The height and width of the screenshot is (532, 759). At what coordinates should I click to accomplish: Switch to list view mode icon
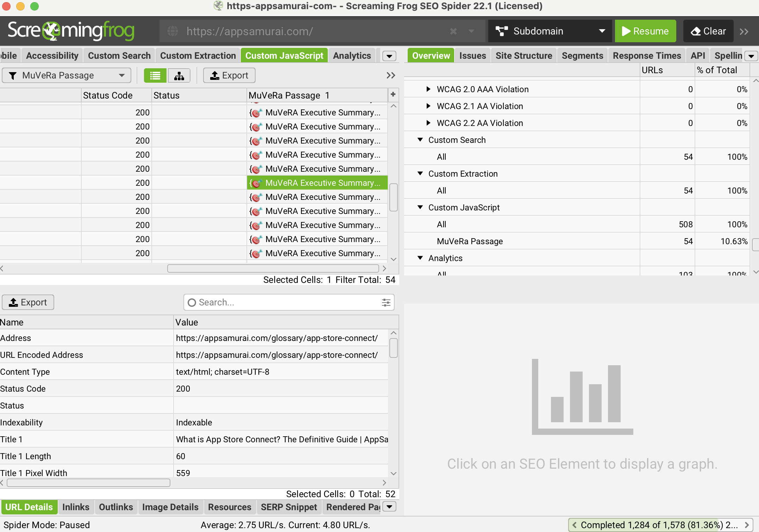point(155,75)
